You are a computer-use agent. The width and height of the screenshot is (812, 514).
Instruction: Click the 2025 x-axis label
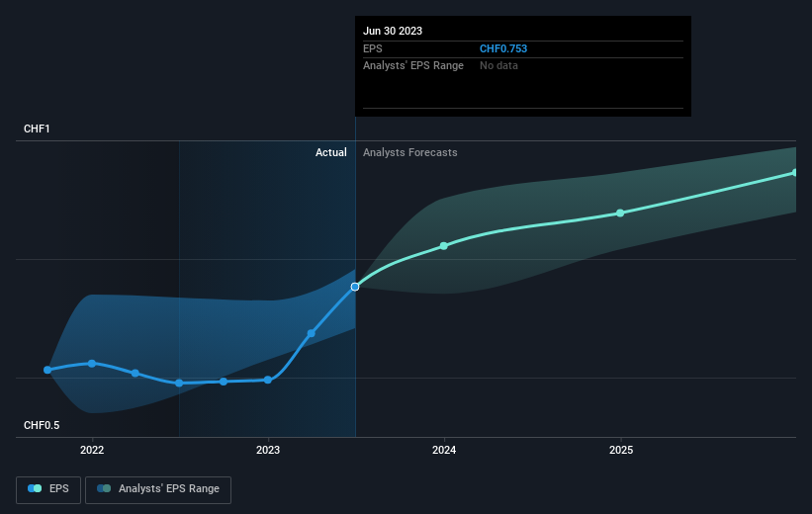[x=621, y=450]
